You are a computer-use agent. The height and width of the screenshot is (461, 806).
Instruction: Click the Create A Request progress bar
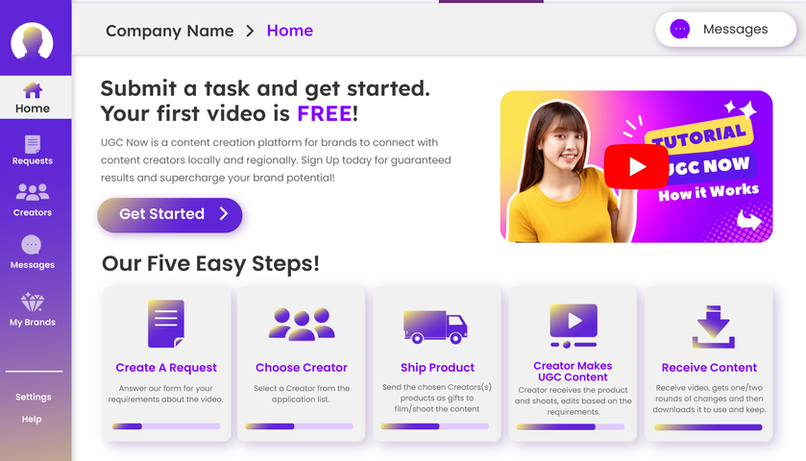(166, 426)
